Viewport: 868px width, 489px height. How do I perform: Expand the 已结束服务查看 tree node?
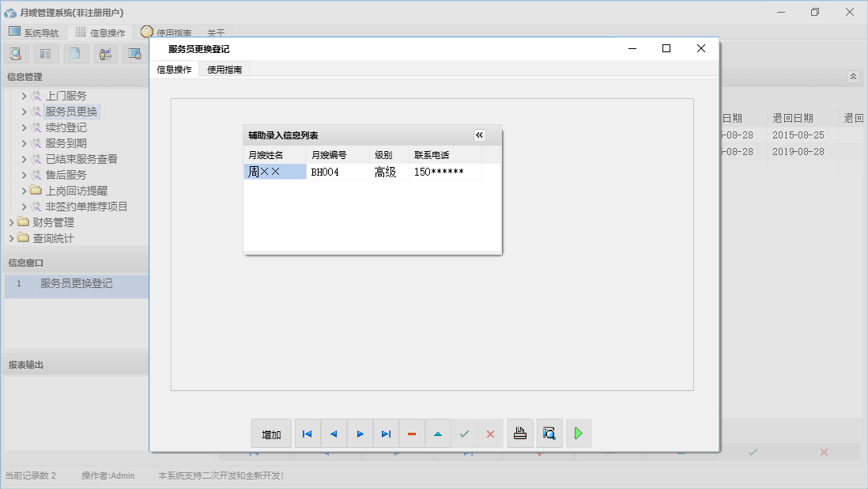(24, 159)
